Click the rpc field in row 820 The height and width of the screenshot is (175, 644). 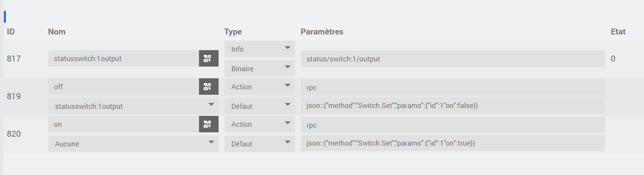pyautogui.click(x=452, y=125)
